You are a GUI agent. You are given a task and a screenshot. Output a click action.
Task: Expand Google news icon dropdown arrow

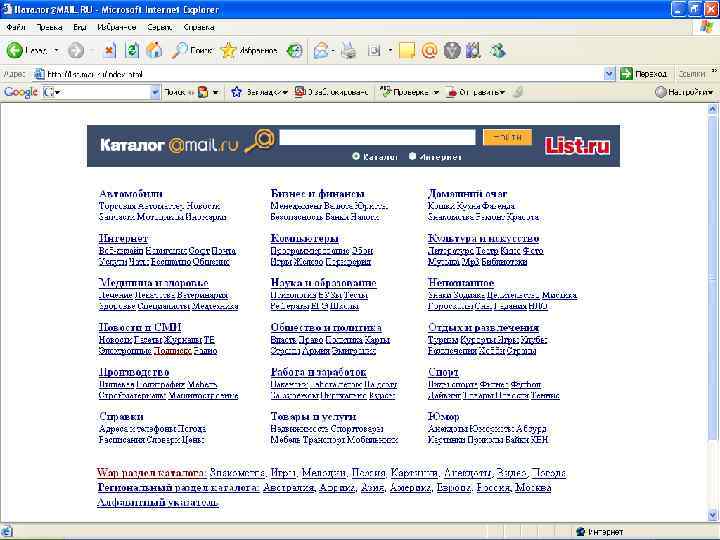(x=215, y=92)
